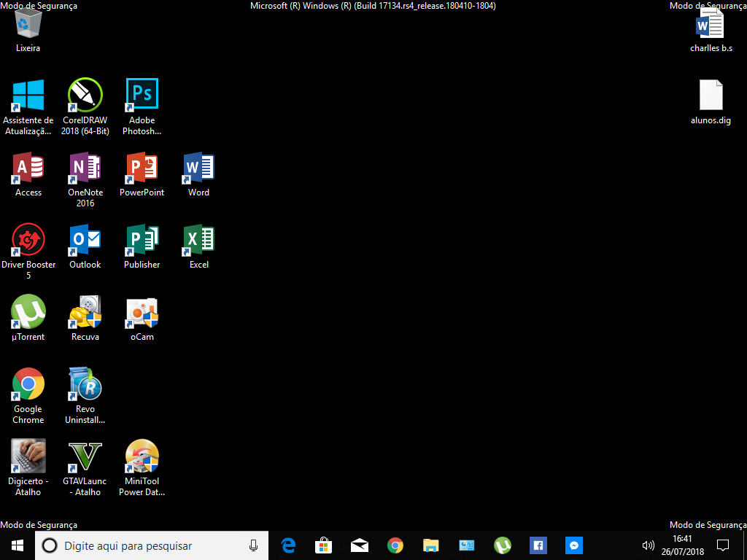This screenshot has height=560, width=747.
Task: Open Messenger from the taskbar
Action: (573, 545)
